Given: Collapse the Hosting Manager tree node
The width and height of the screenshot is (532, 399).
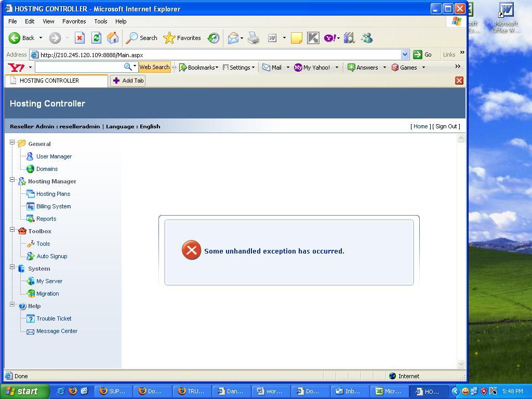Looking at the screenshot, I should tap(12, 180).
